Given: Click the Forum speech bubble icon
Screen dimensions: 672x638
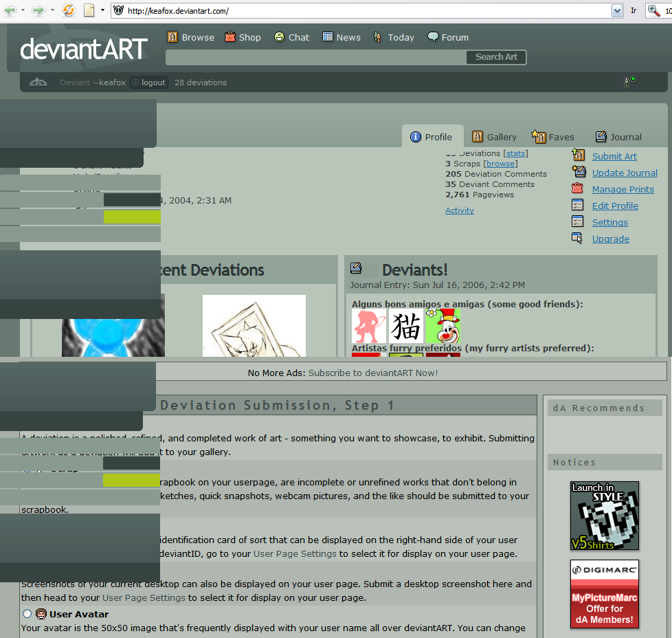Looking at the screenshot, I should 433,36.
